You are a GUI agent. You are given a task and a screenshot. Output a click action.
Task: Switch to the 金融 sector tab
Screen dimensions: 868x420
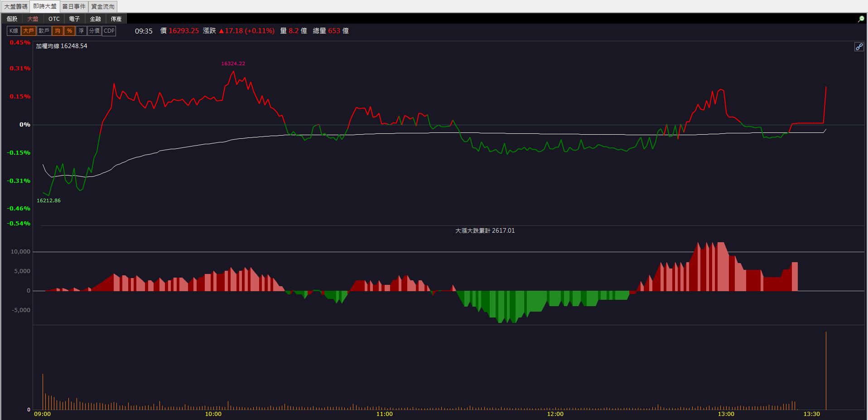click(x=96, y=19)
